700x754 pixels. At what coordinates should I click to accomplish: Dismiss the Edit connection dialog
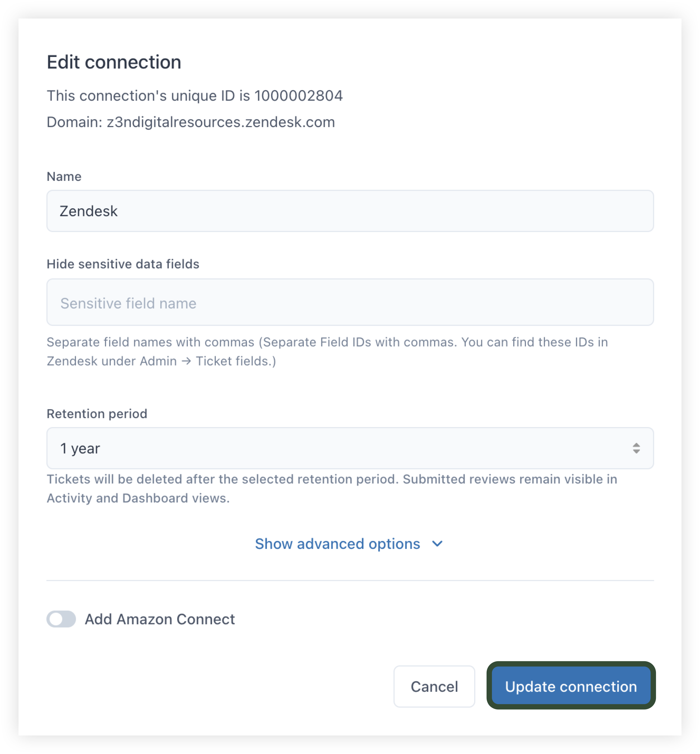click(x=434, y=687)
